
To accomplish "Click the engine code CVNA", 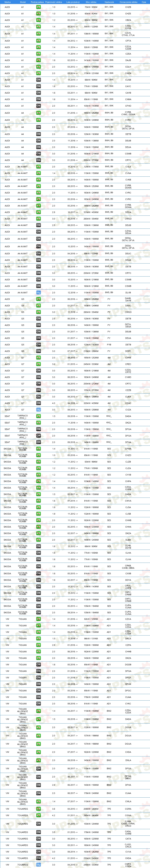I will [x=128, y=173].
